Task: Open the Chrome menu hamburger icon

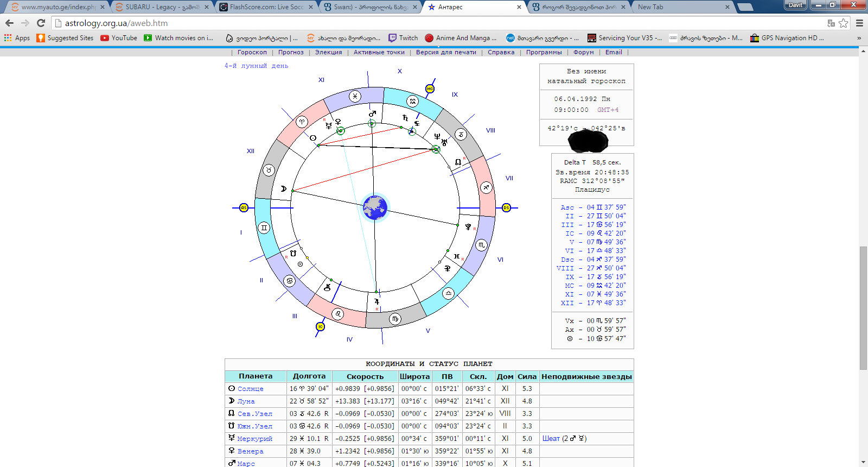Action: tap(859, 23)
